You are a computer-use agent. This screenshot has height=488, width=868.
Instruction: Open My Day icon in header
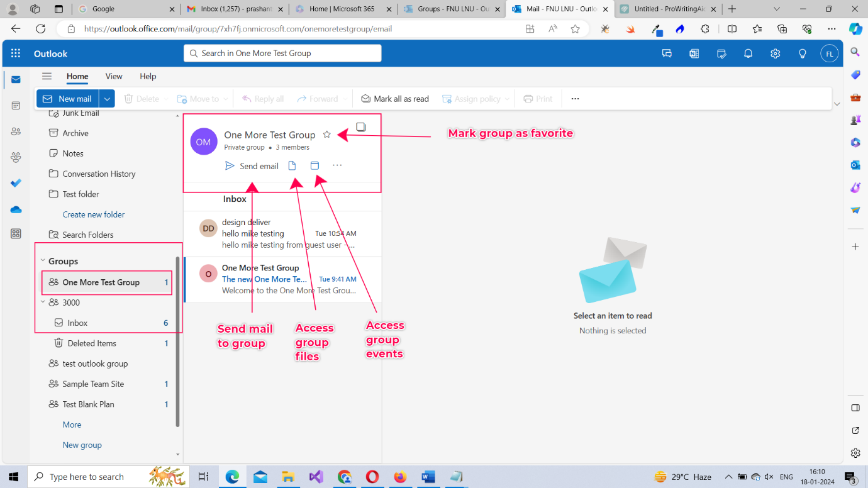721,53
